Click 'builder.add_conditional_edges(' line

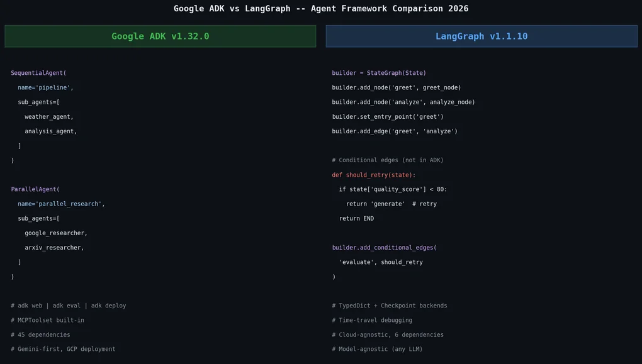(385, 248)
